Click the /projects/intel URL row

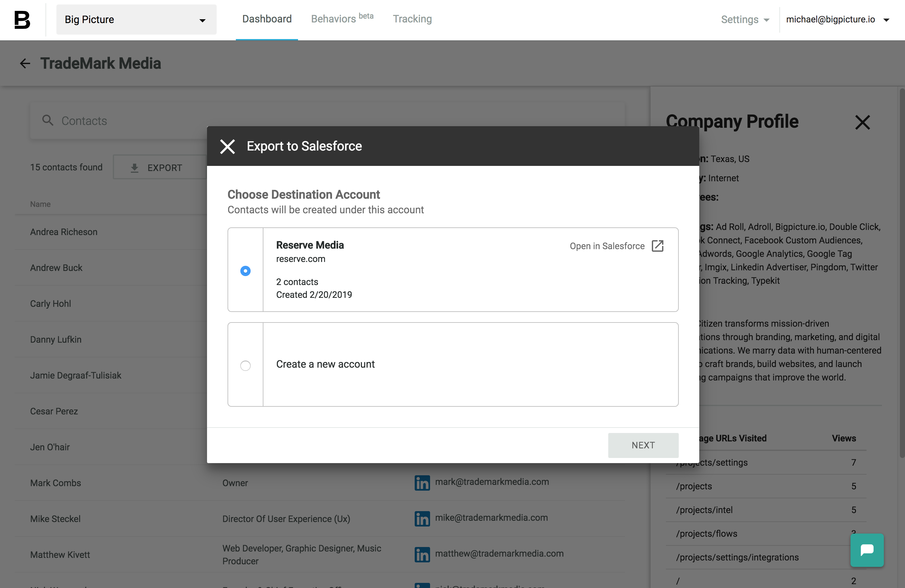pyautogui.click(x=766, y=510)
